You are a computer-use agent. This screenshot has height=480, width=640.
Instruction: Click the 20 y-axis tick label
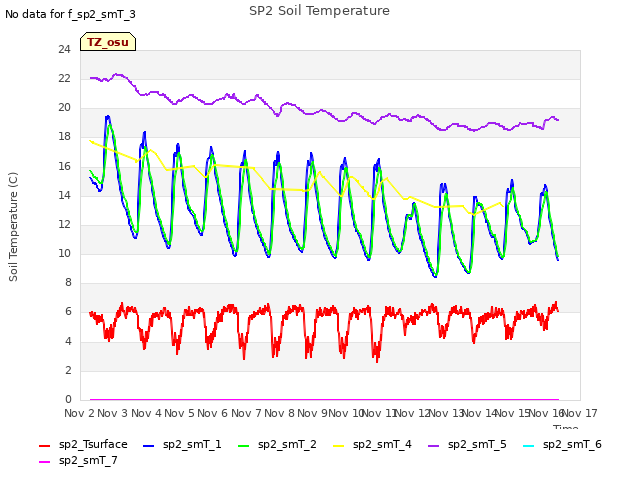64,108
